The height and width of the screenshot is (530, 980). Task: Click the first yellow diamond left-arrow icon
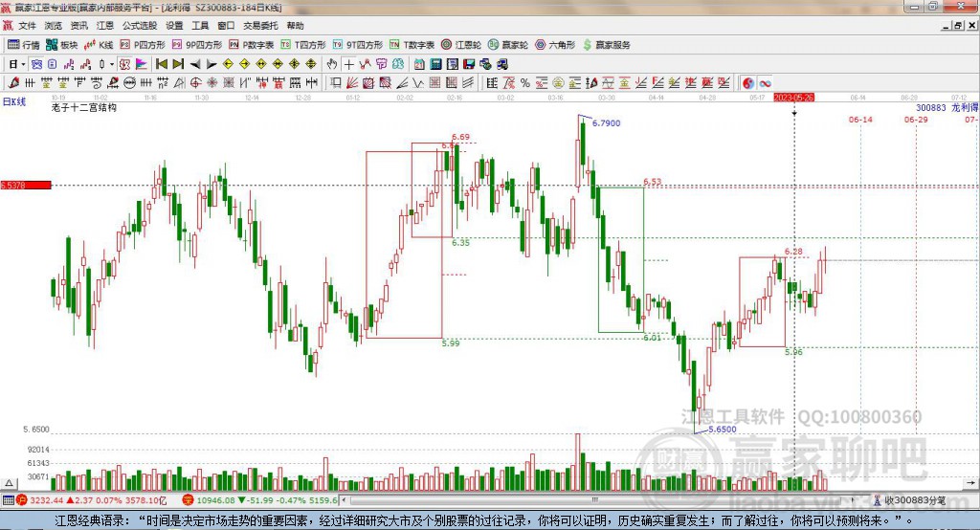pyautogui.click(x=228, y=64)
